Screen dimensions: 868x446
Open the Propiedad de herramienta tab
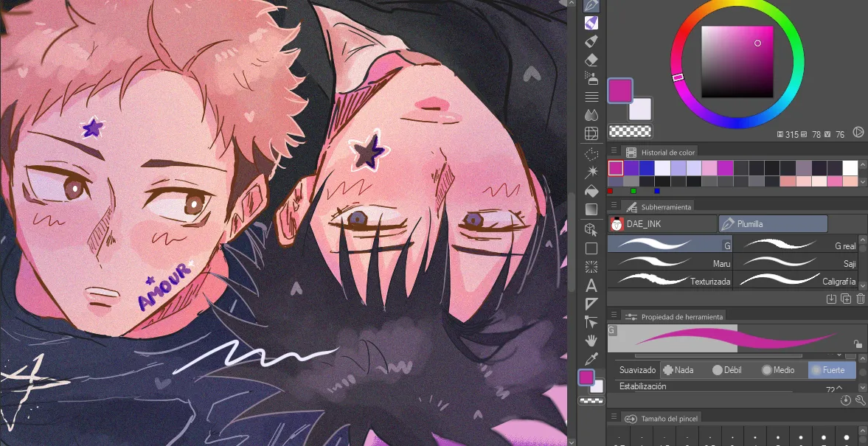674,316
